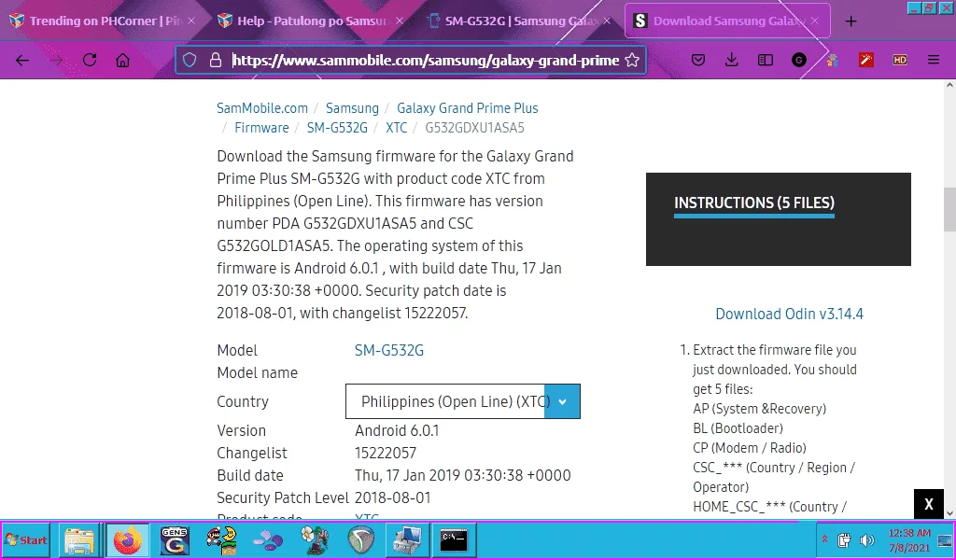Open Windows Explorer from taskbar

click(x=80, y=539)
